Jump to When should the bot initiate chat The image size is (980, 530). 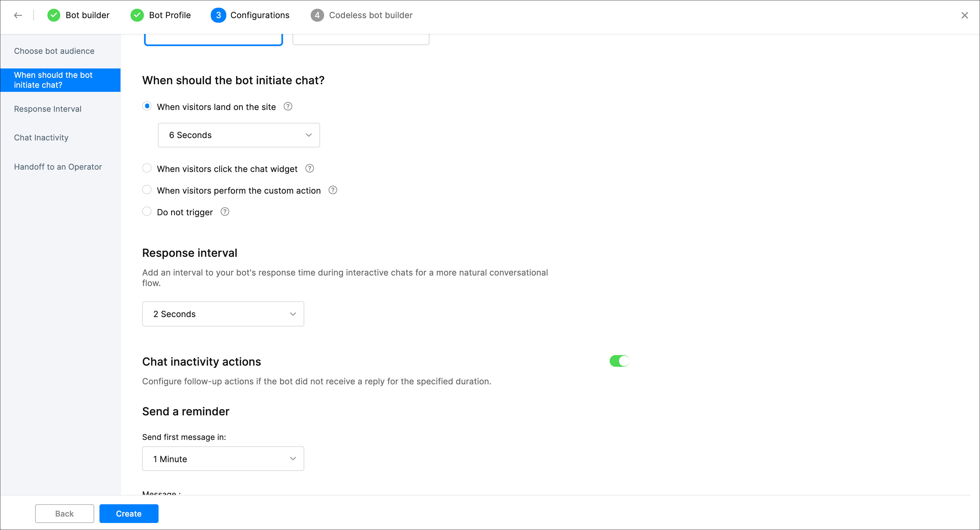61,80
